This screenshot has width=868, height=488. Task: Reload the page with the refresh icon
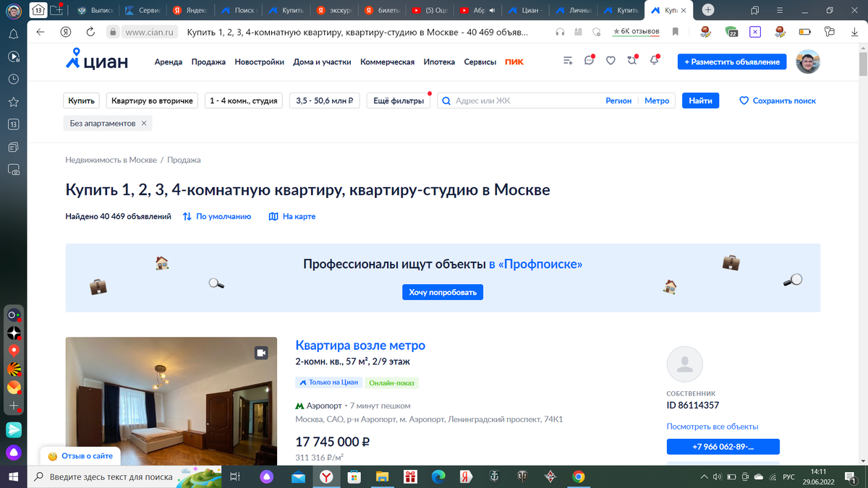click(x=89, y=31)
